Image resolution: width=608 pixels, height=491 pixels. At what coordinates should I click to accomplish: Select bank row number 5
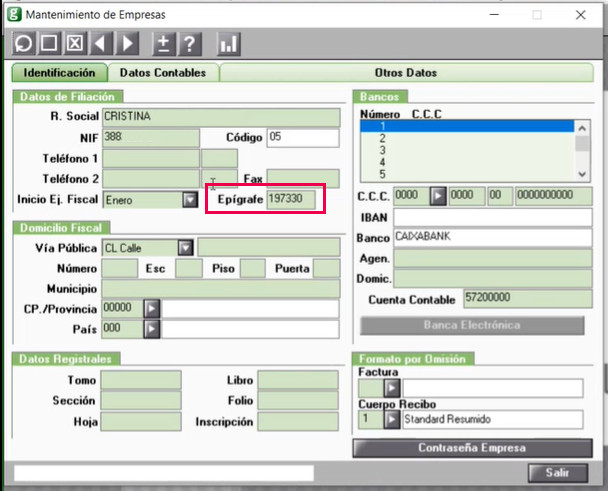(467, 174)
